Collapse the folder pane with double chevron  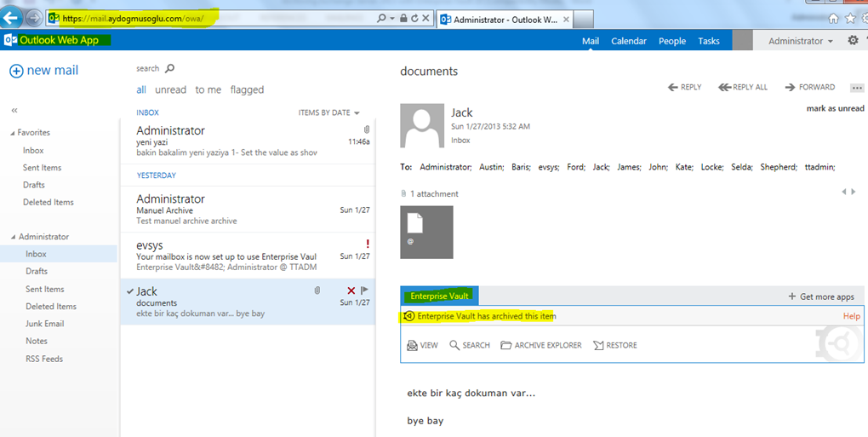14,111
